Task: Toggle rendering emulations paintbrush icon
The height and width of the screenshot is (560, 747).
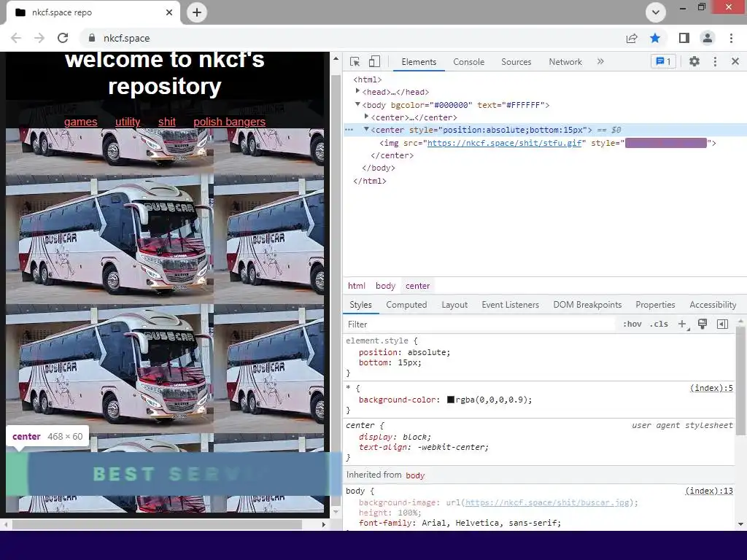Action: tap(703, 324)
